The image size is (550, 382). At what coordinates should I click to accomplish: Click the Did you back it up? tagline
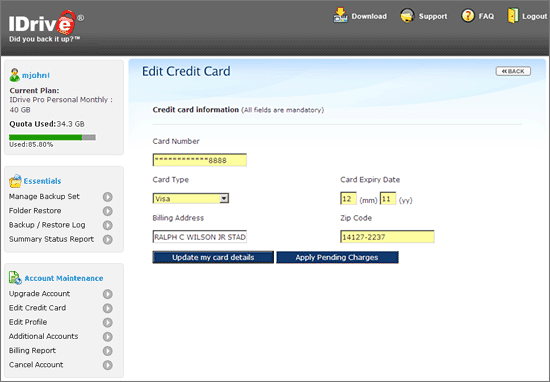45,39
